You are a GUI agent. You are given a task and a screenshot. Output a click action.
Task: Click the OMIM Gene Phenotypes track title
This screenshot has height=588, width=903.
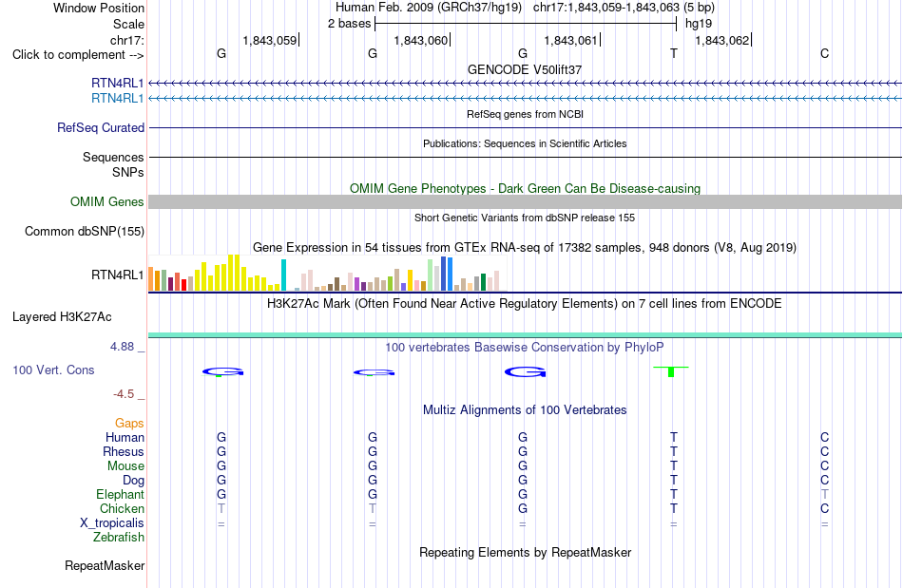526,189
